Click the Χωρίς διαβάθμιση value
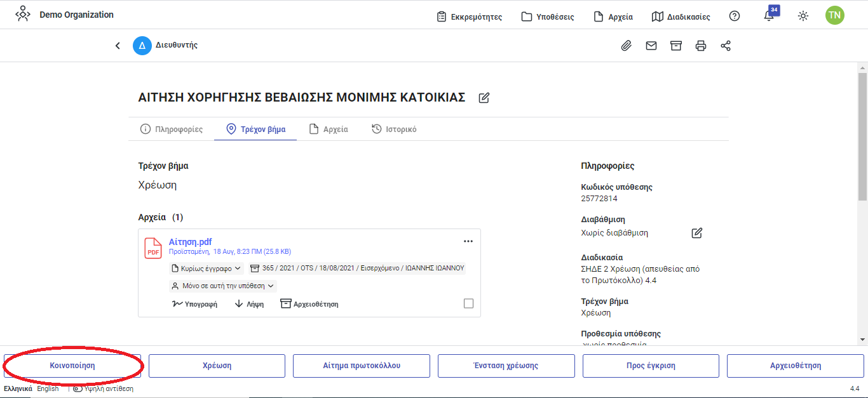This screenshot has width=868, height=398. (x=614, y=233)
